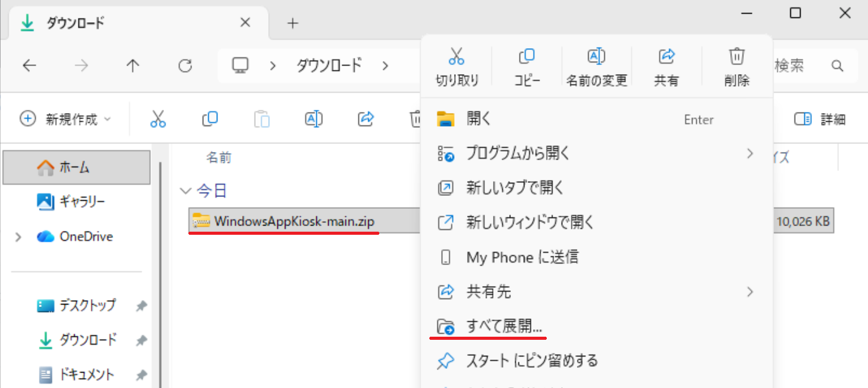Toggle the 詳細 details pane button
The width and height of the screenshot is (868, 388).
tap(820, 119)
